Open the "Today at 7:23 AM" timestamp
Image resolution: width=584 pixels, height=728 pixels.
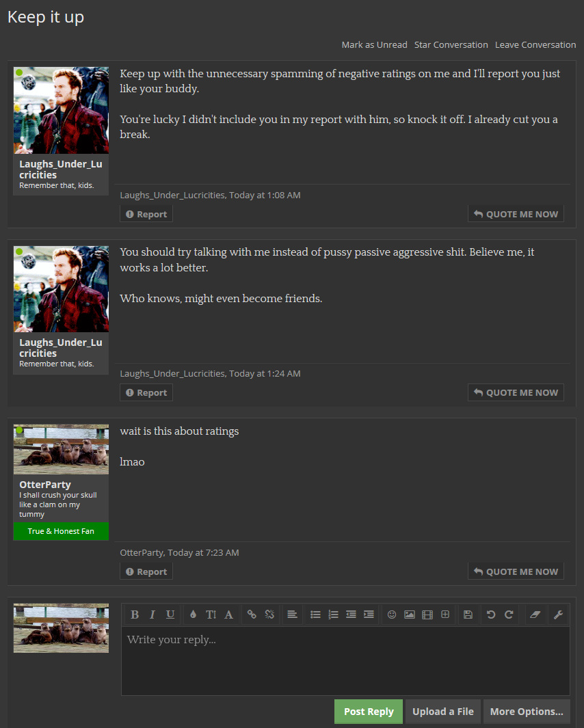[x=203, y=552]
